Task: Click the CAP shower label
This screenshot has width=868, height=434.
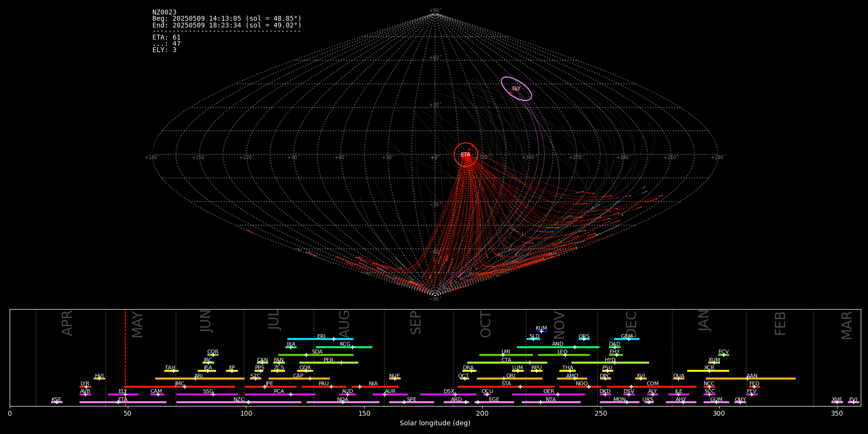Action: pos(298,376)
